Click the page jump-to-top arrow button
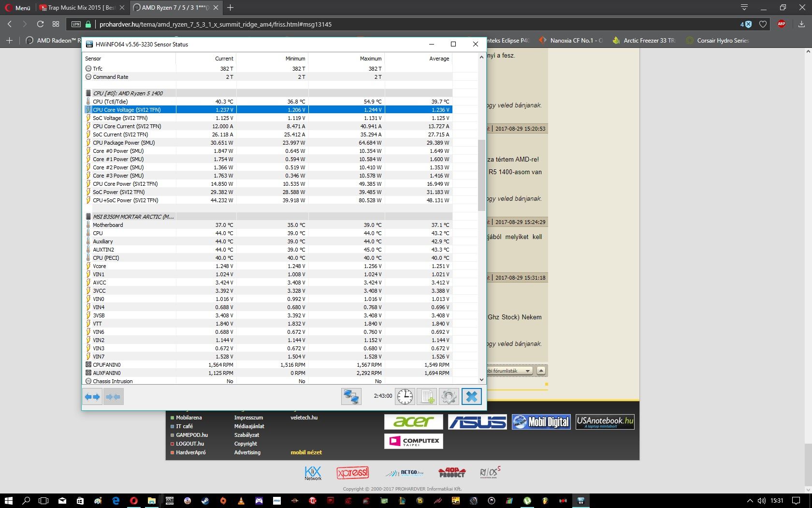Viewport: 812px width, 508px height. pos(541,371)
